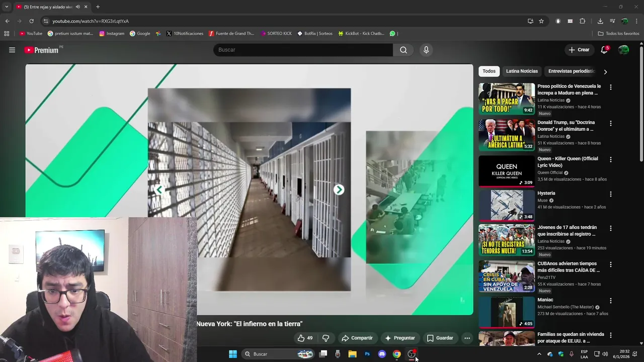Open options for CUBAnos advierten video
The image size is (644, 362).
611,264
